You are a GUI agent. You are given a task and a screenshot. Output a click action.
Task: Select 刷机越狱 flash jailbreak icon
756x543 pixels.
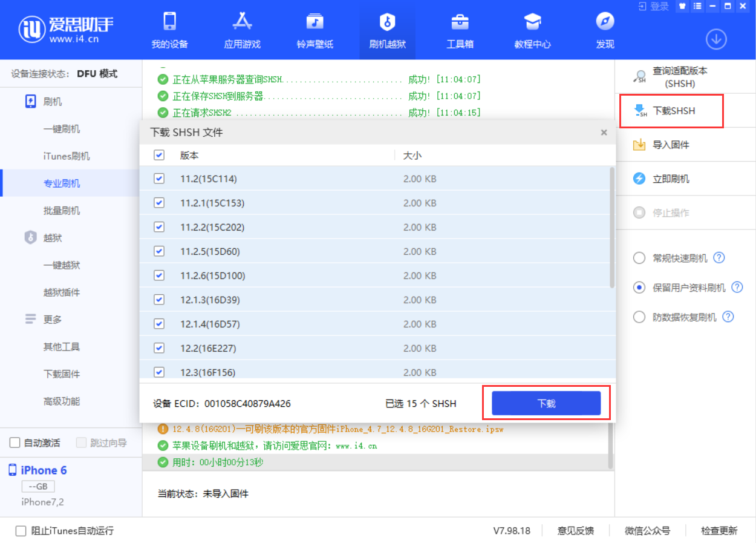(387, 22)
